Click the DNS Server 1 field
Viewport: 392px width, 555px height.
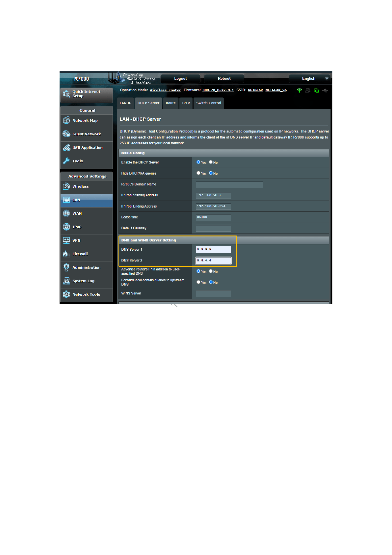[x=213, y=249]
